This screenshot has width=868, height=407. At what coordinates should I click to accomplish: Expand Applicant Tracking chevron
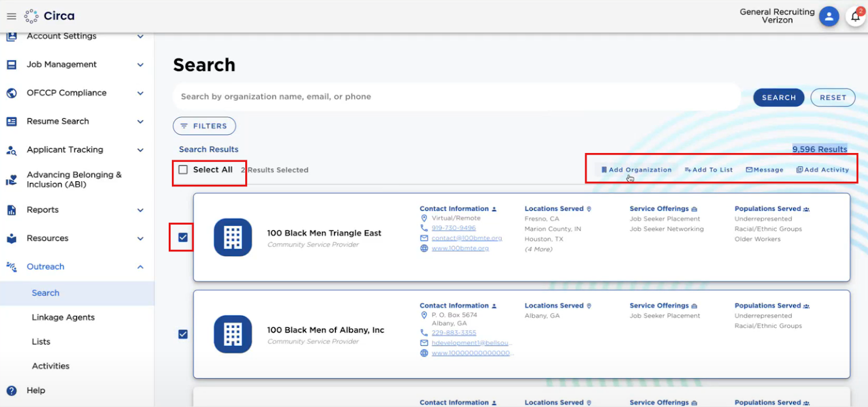pos(141,150)
